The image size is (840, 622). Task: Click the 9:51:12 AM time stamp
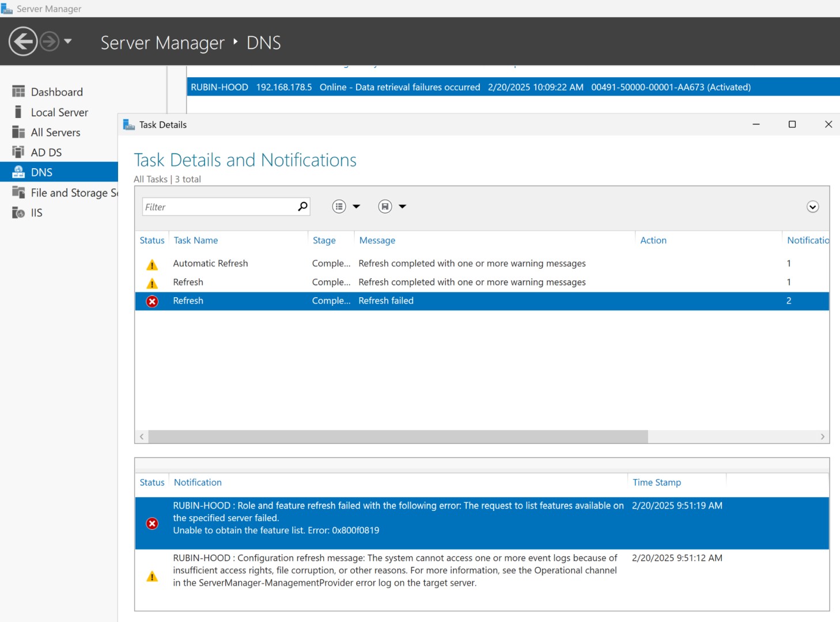[x=677, y=557]
